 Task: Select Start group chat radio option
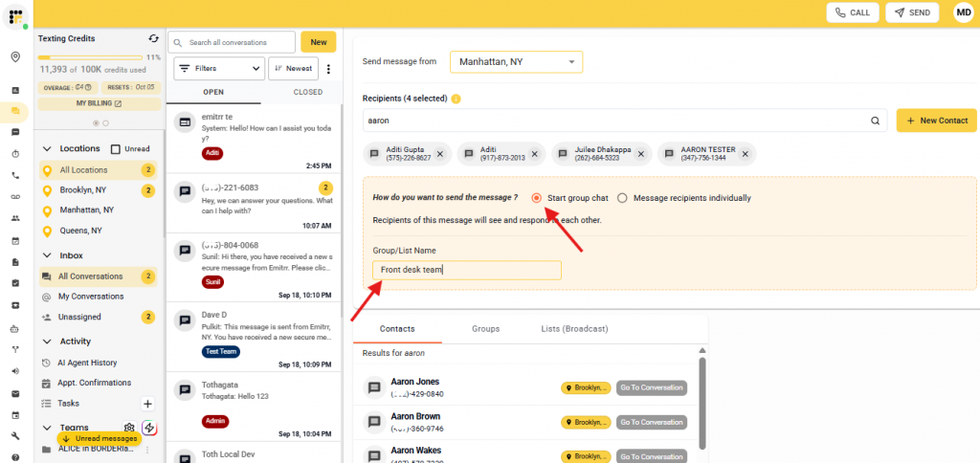coord(537,198)
